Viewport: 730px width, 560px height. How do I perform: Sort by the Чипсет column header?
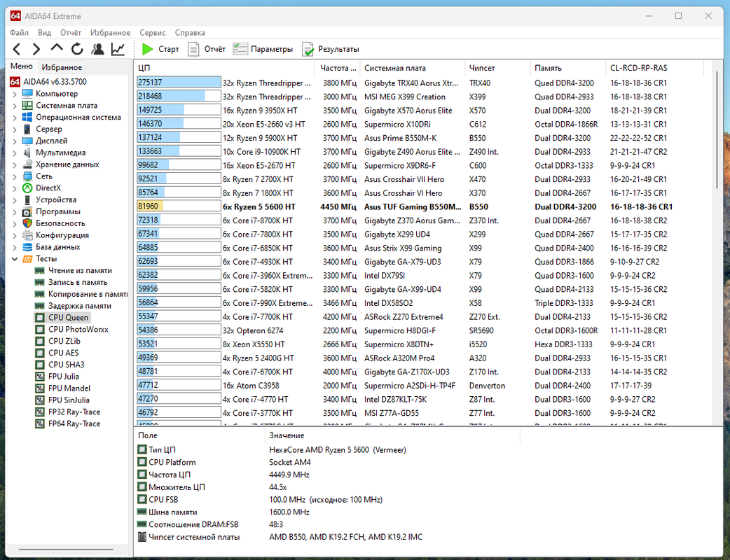[x=497, y=68]
